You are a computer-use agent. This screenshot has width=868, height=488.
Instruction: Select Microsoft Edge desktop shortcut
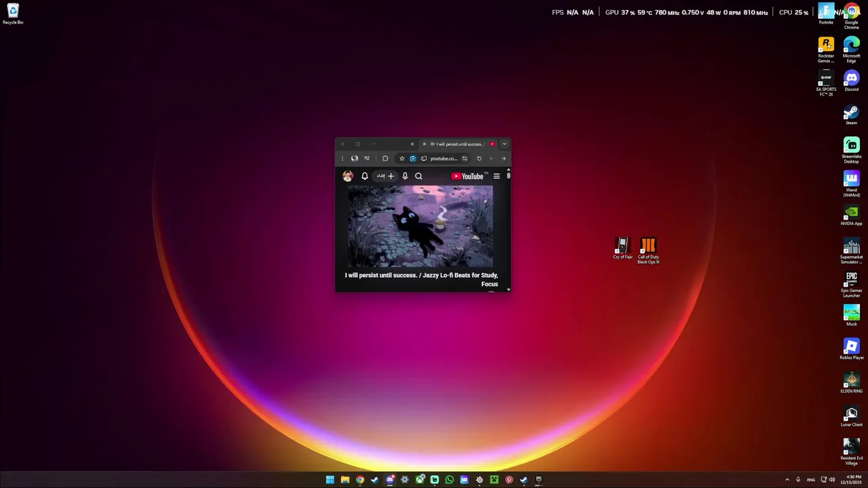click(851, 49)
